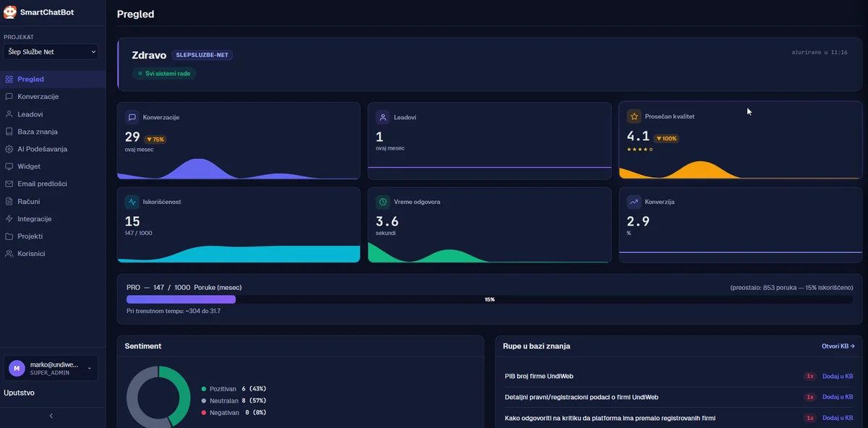Click the Rupe u bazi znanja heading
The height and width of the screenshot is (428, 868).
click(x=537, y=346)
